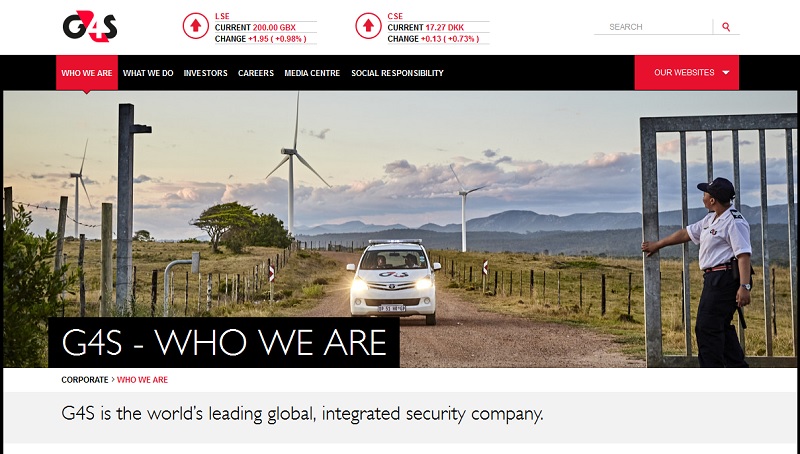Open the Careers menu item
Image resolution: width=800 pixels, height=454 pixels.
(256, 73)
